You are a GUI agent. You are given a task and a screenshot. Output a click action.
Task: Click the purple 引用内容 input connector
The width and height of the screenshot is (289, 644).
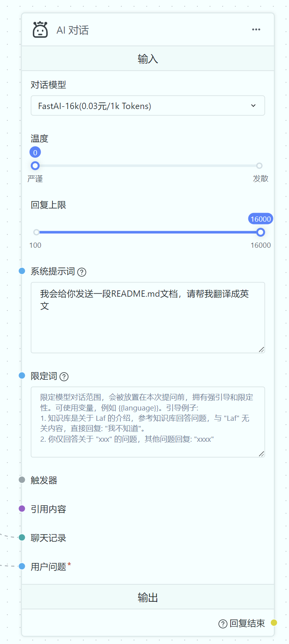22,508
